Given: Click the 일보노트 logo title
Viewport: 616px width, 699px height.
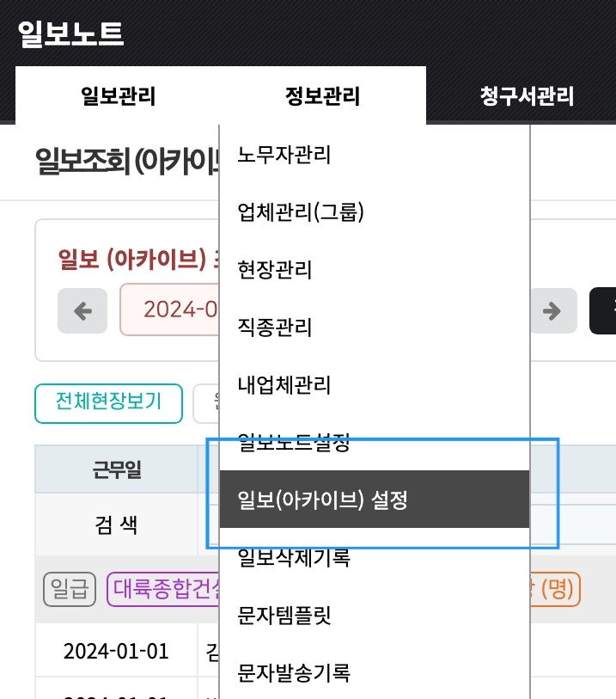Looking at the screenshot, I should tap(70, 34).
